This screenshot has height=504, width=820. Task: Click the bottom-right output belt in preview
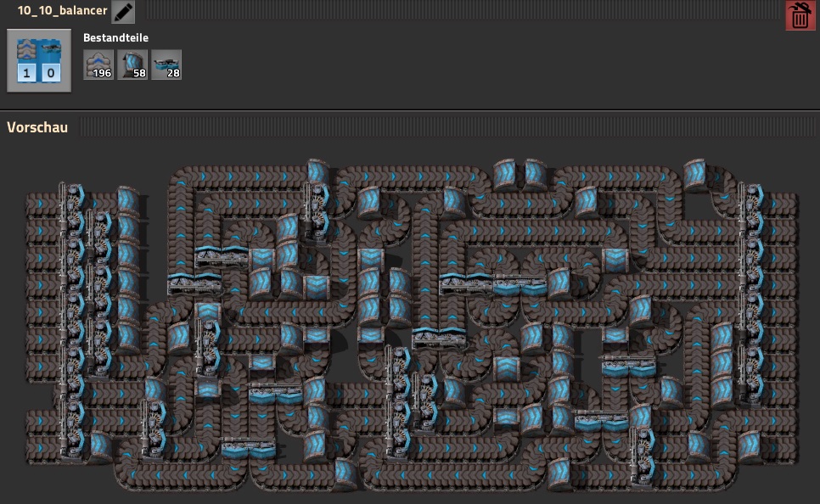pos(785,447)
